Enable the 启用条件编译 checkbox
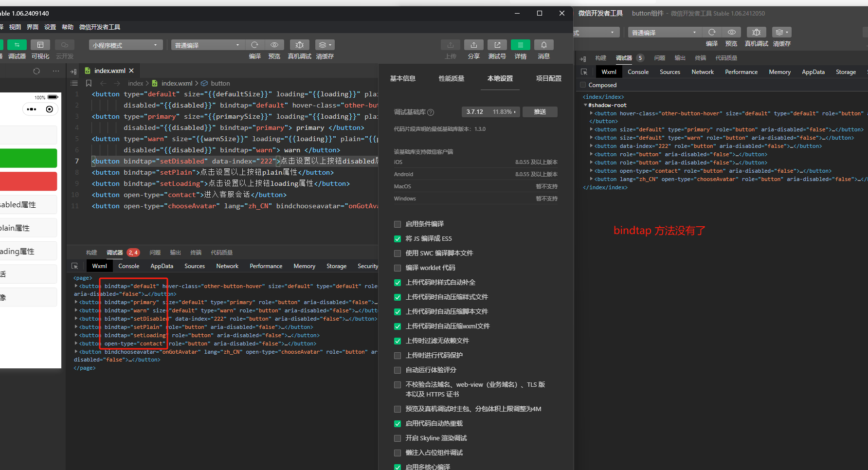868x470 pixels. tap(398, 224)
